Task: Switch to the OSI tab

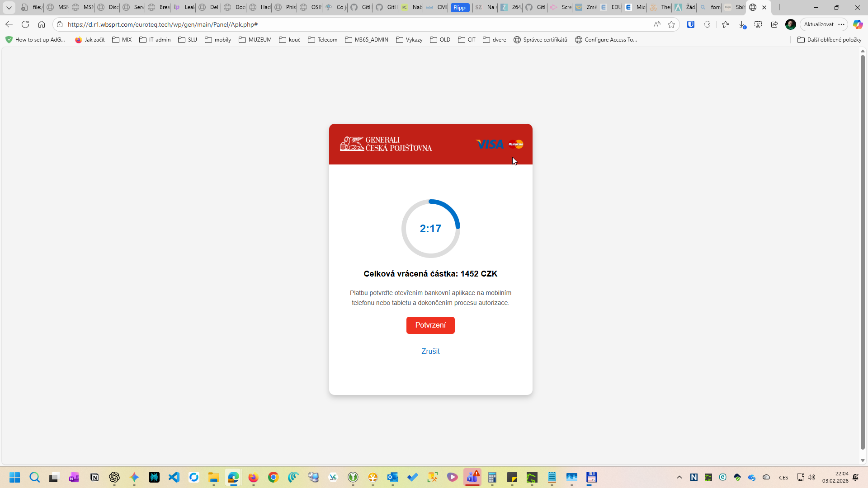Action: (x=310, y=7)
